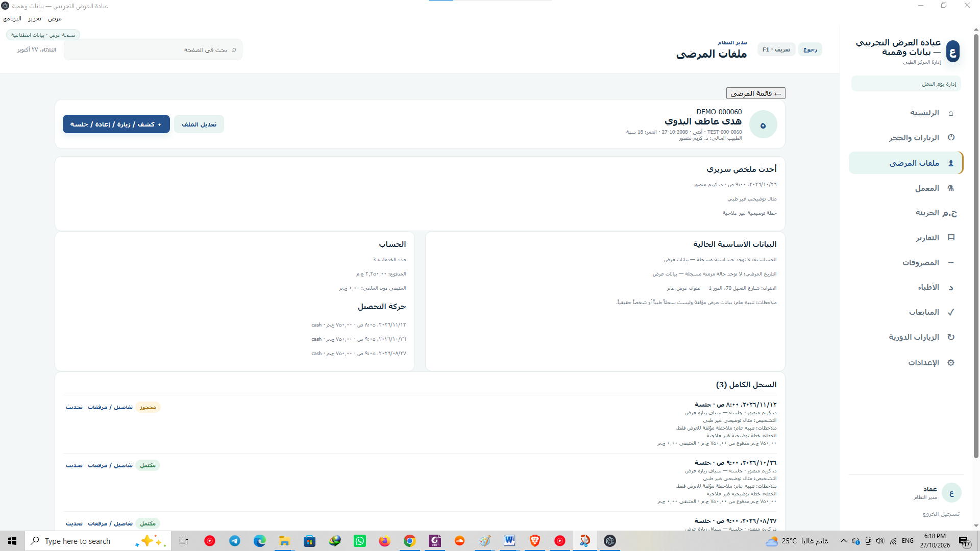Open Telegram from the taskbar

pos(235,541)
